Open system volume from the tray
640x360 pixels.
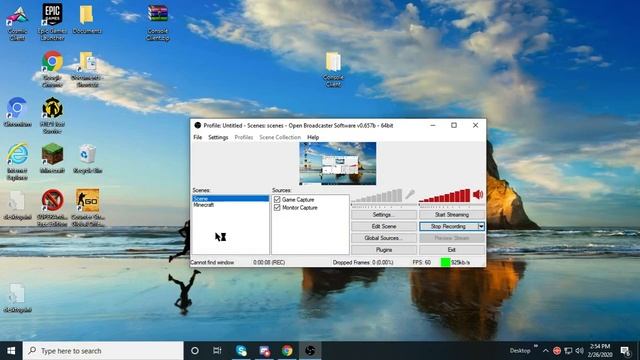point(579,351)
